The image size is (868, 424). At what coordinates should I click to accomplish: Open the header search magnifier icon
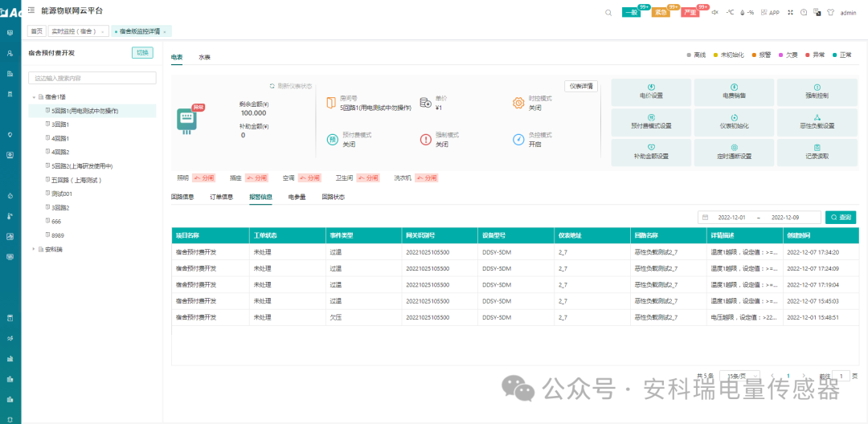[608, 12]
